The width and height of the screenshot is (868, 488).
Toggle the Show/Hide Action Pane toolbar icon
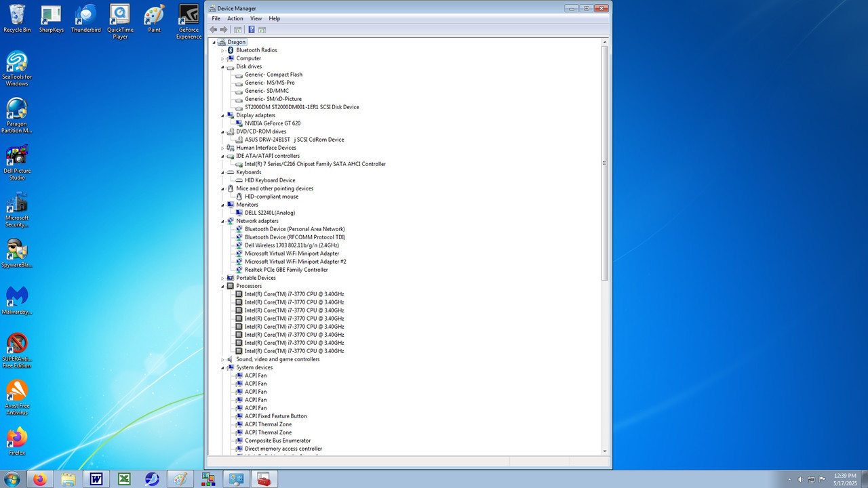[x=262, y=30]
